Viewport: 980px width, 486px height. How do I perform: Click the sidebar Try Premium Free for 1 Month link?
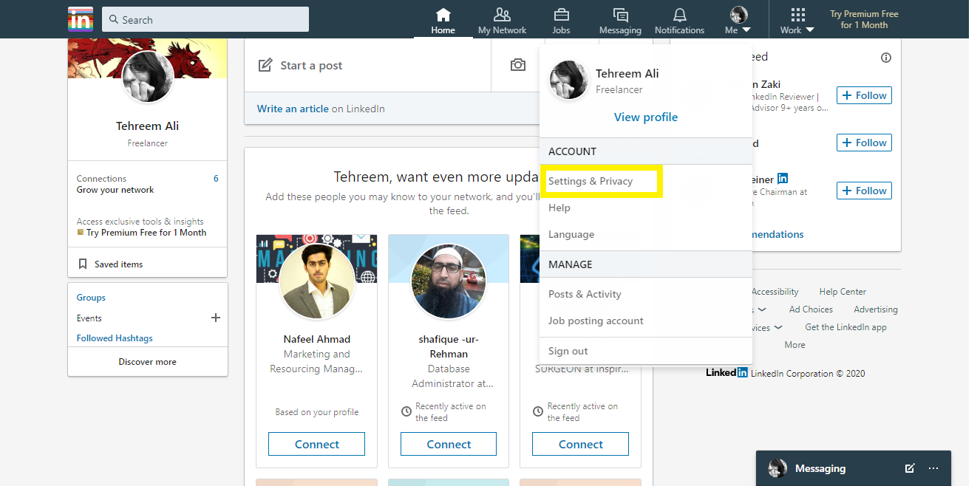point(146,233)
